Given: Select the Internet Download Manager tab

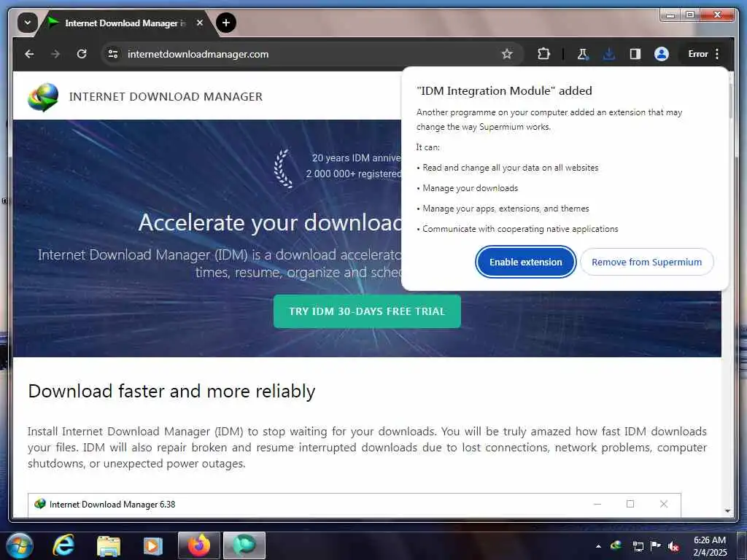Looking at the screenshot, I should click(125, 23).
